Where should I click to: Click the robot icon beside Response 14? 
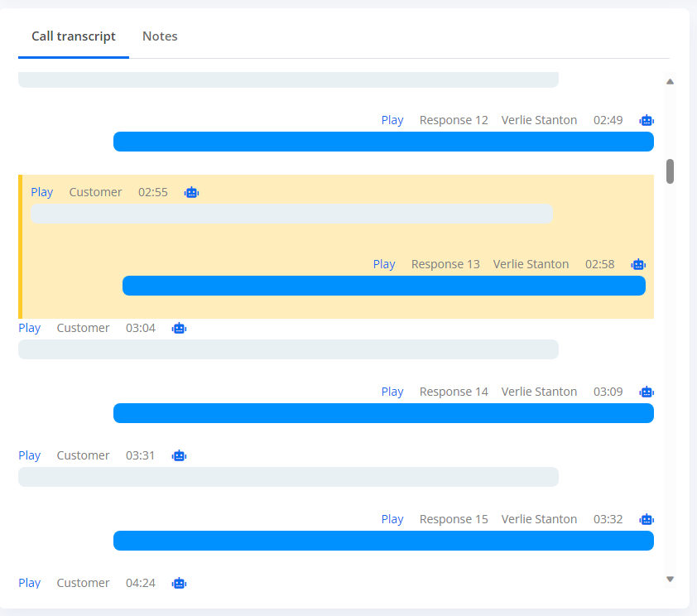coord(647,392)
